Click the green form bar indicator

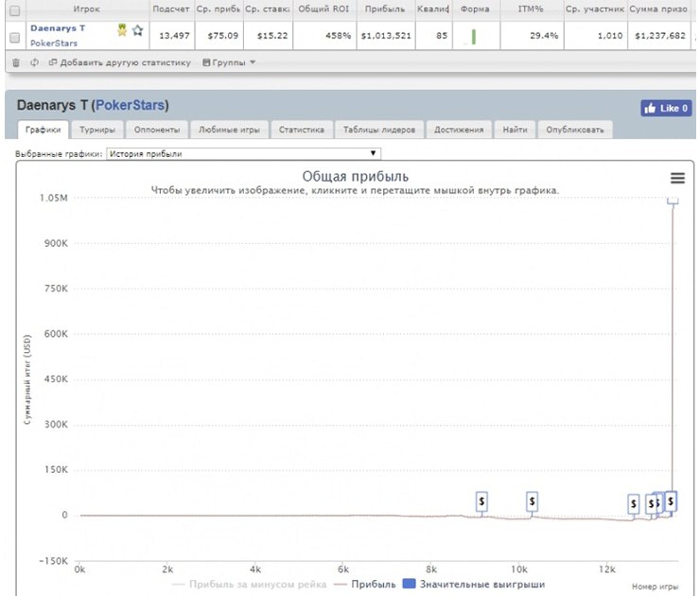[473, 37]
